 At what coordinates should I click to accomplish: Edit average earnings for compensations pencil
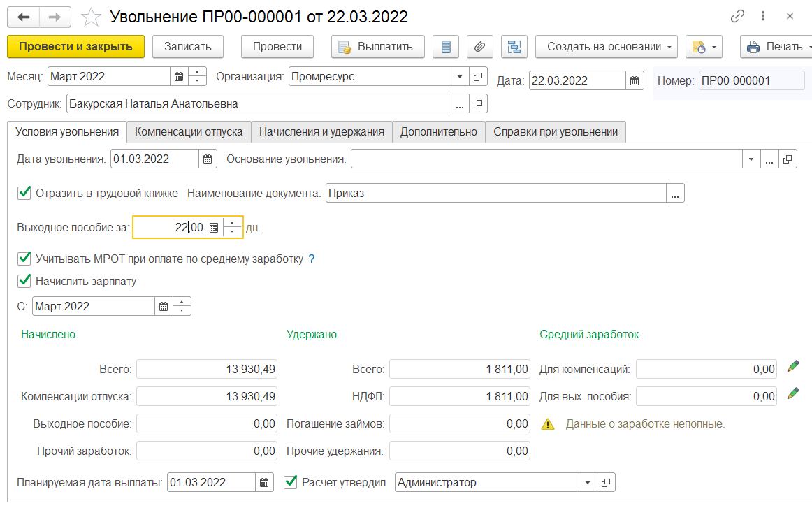(792, 366)
